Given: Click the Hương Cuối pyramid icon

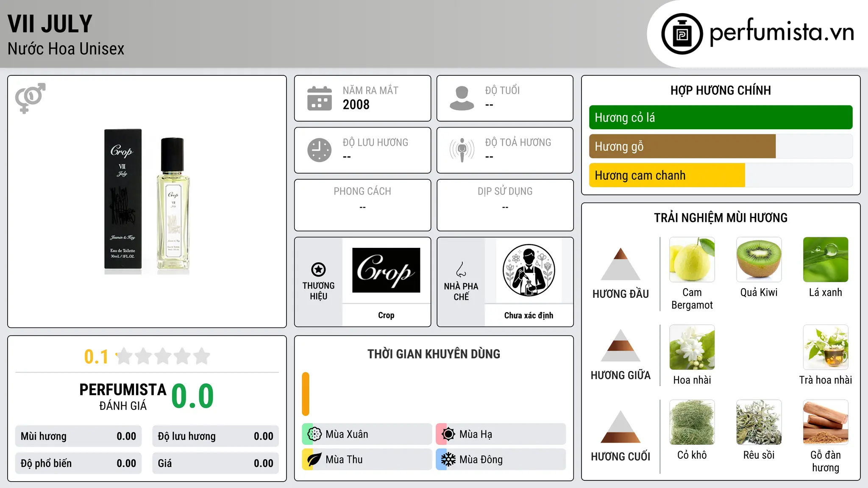Looking at the screenshot, I should point(620,427).
